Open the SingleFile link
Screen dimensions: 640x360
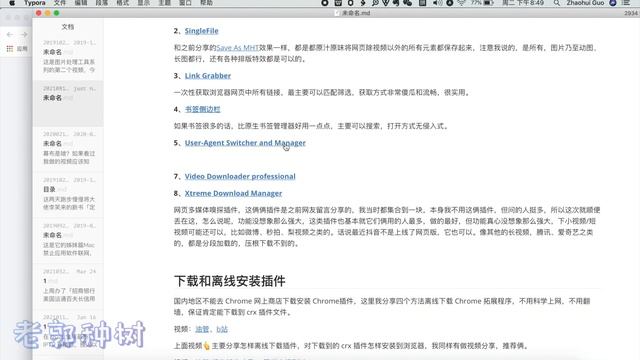coord(202,31)
